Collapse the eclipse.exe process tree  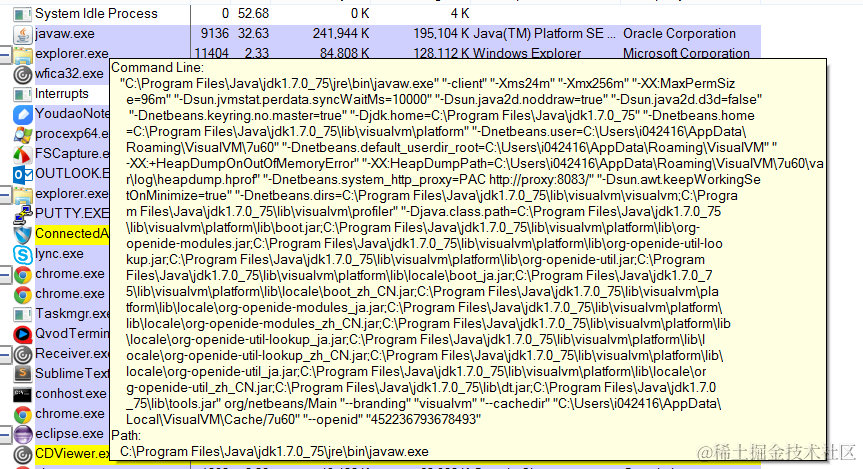pyautogui.click(x=5, y=435)
